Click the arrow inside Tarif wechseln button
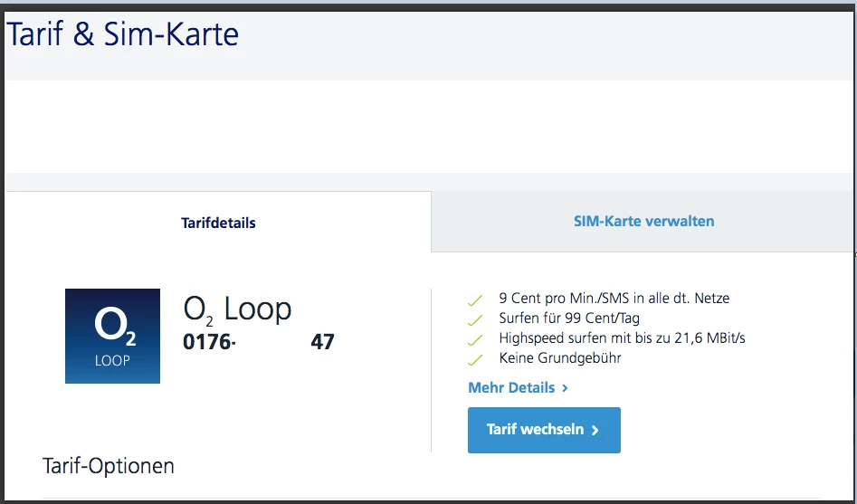This screenshot has height=504, width=857. [595, 431]
